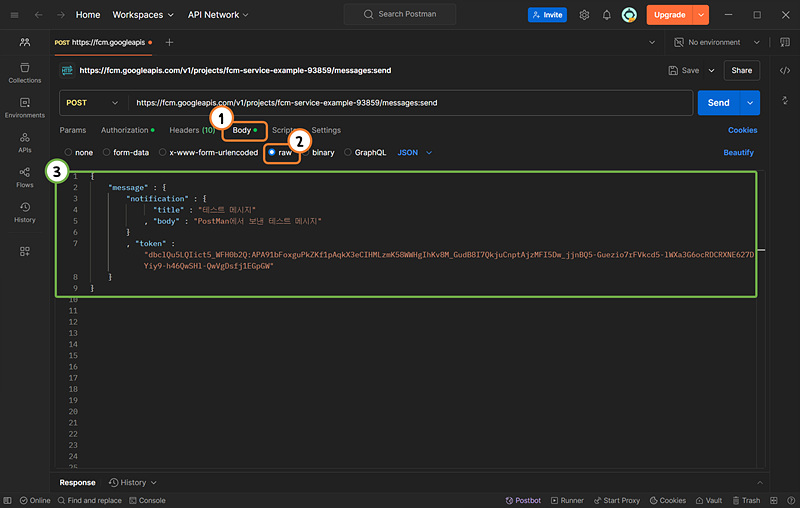The image size is (800, 508).
Task: Open Runner in the status bar
Action: 567,500
